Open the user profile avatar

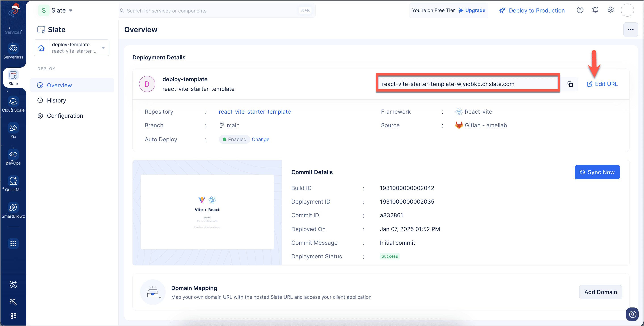[627, 10]
